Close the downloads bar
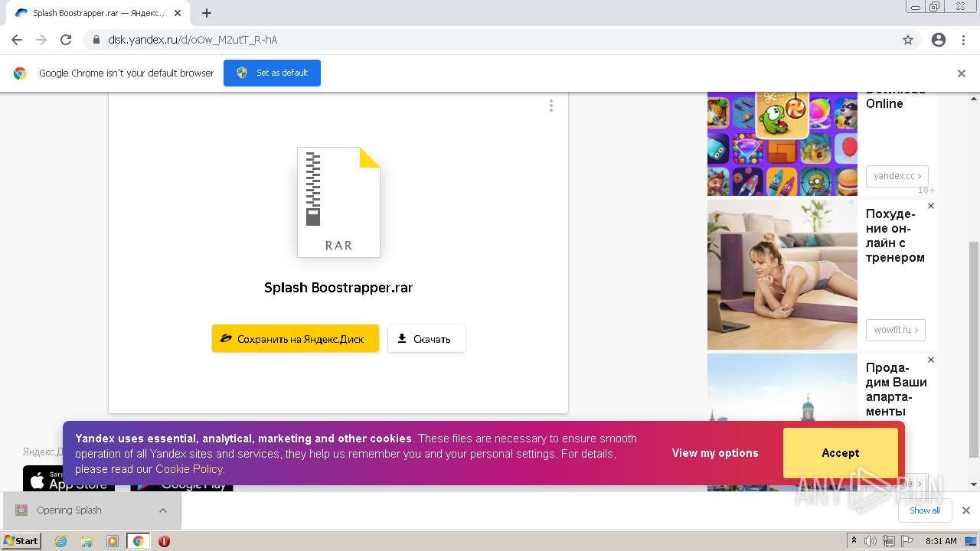Image resolution: width=980 pixels, height=551 pixels. pyautogui.click(x=966, y=510)
